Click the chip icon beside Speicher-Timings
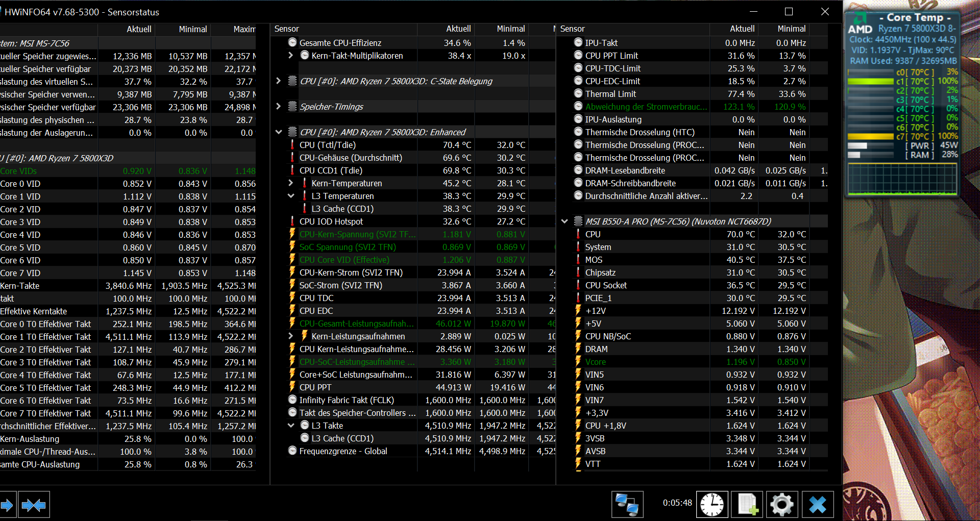This screenshot has height=521, width=980. (292, 106)
